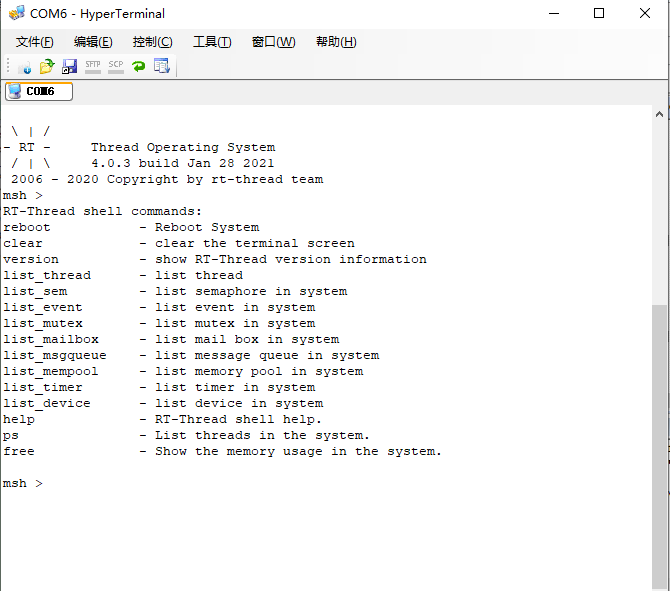Open the 控制(C) menu
Viewport: 670px width, 591px height.
click(153, 42)
